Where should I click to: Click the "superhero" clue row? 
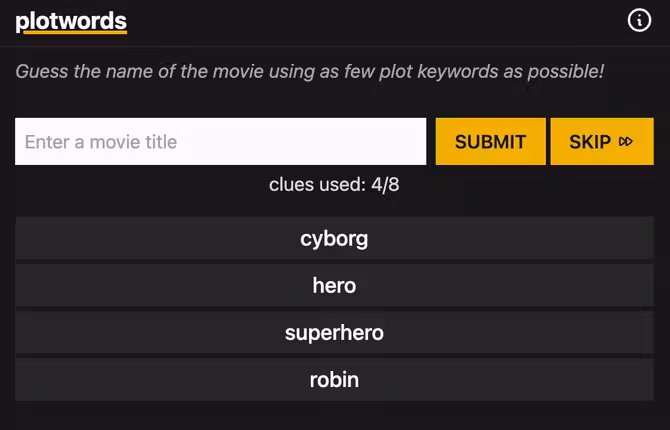coord(334,333)
